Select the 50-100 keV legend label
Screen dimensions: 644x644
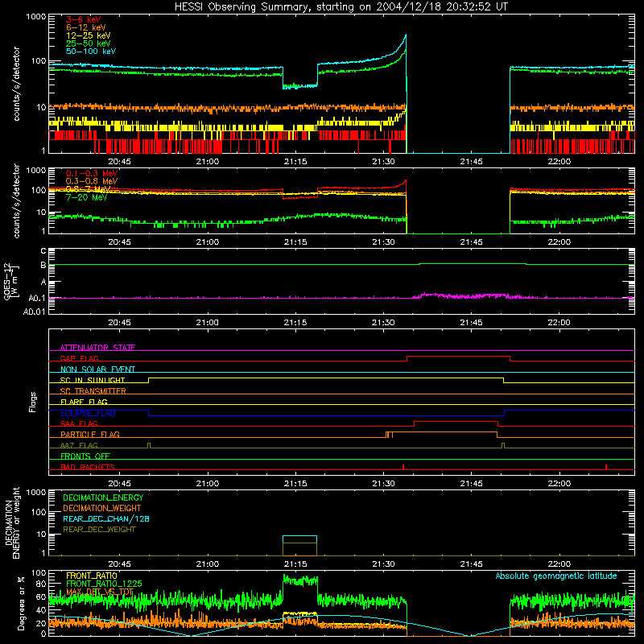tap(91, 52)
